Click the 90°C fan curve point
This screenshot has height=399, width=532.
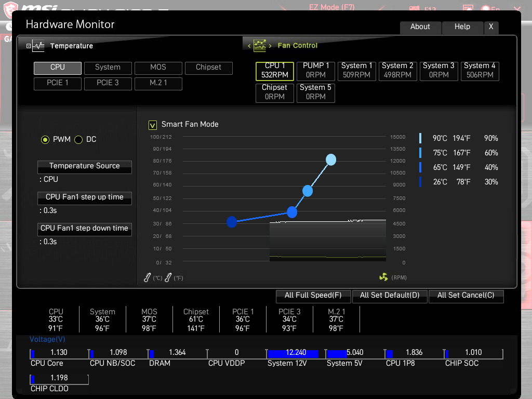point(331,159)
